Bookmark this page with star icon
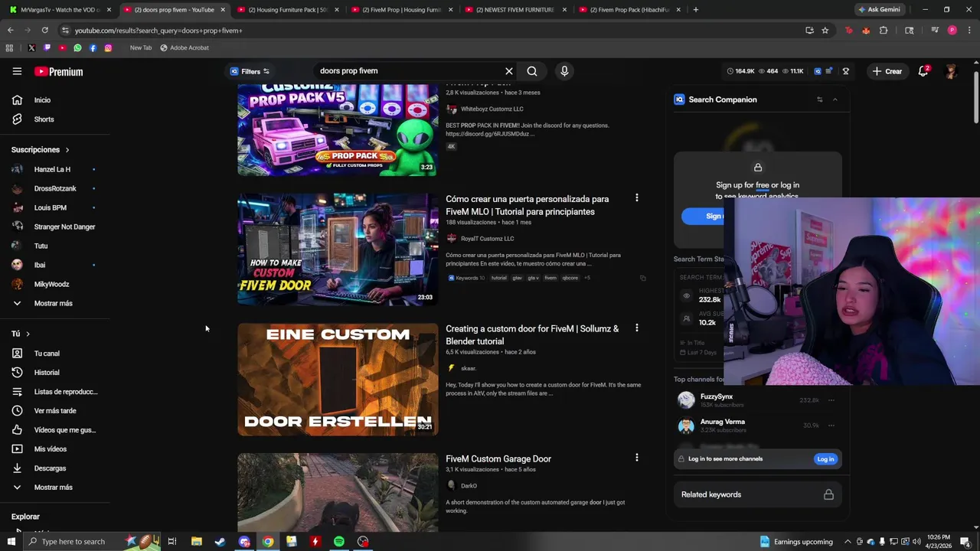 [825, 31]
